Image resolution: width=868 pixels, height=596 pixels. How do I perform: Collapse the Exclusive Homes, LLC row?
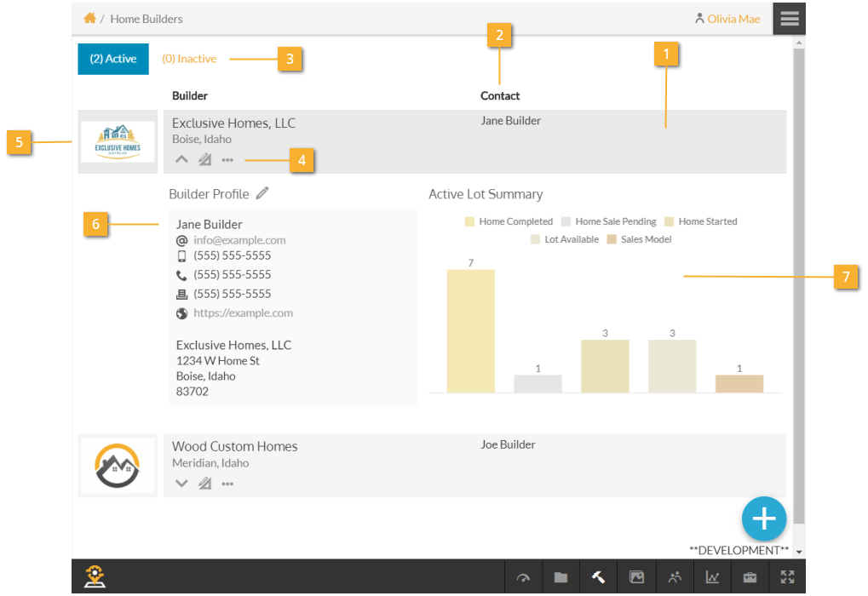181,159
